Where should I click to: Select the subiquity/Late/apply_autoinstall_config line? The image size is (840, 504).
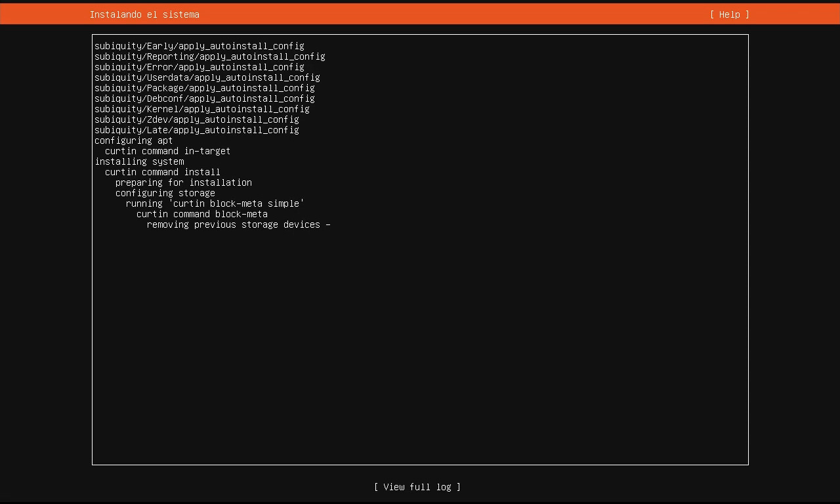pos(196,130)
